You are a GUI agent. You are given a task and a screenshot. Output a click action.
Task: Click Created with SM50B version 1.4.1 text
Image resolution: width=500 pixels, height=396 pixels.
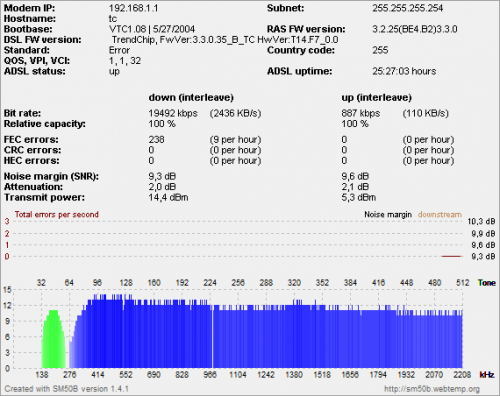pyautogui.click(x=66, y=389)
